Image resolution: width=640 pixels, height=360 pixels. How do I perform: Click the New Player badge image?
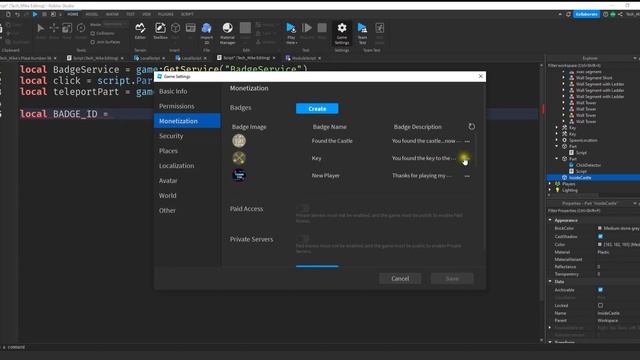[239, 175]
